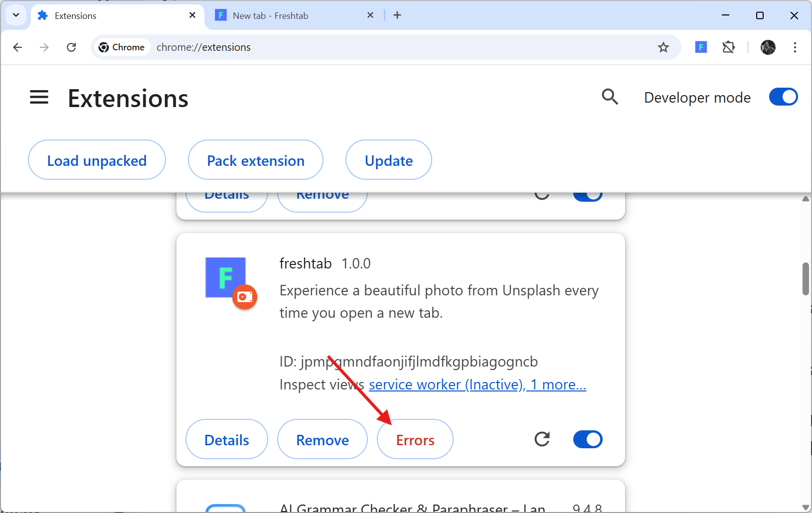Open the service worker (Inactive) link
Image resolution: width=812 pixels, height=513 pixels.
click(445, 384)
